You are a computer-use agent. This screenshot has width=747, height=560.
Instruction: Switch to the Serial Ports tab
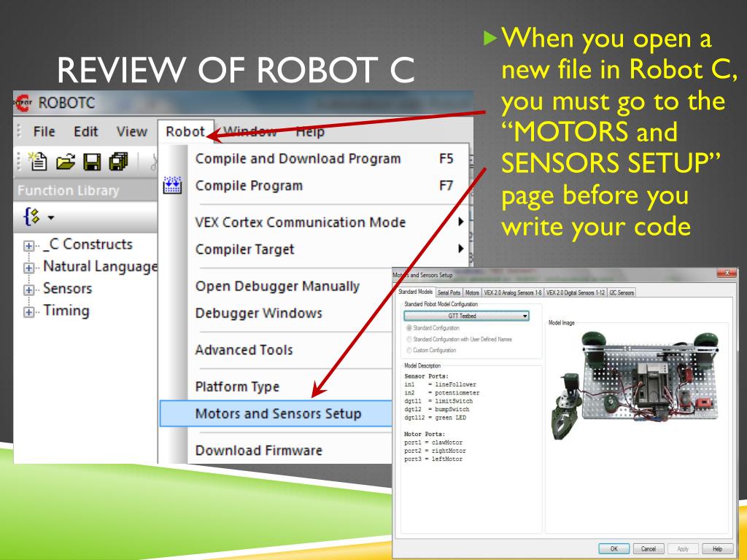(449, 293)
